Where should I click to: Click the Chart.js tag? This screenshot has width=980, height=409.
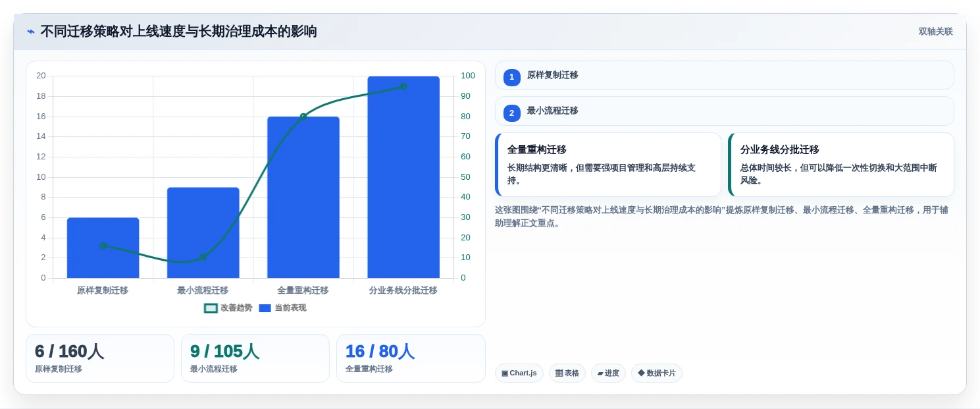click(519, 373)
